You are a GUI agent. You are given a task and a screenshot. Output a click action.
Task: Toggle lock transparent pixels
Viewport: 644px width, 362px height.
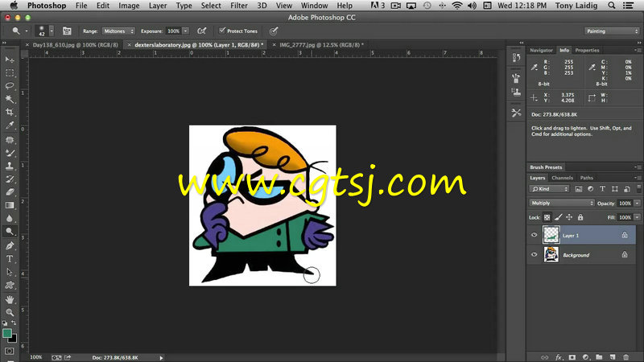[547, 217]
